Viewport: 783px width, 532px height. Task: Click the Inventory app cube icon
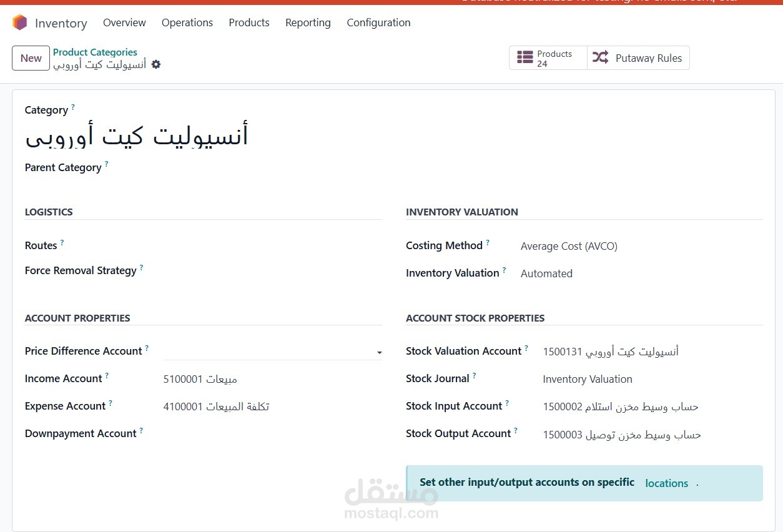pyautogui.click(x=19, y=22)
